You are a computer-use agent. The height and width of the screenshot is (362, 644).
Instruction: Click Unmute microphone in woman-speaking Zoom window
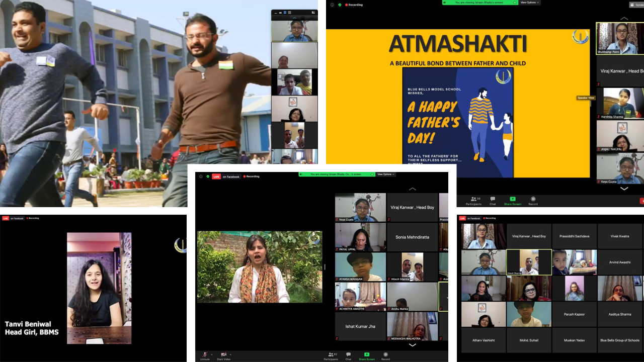pos(205,356)
